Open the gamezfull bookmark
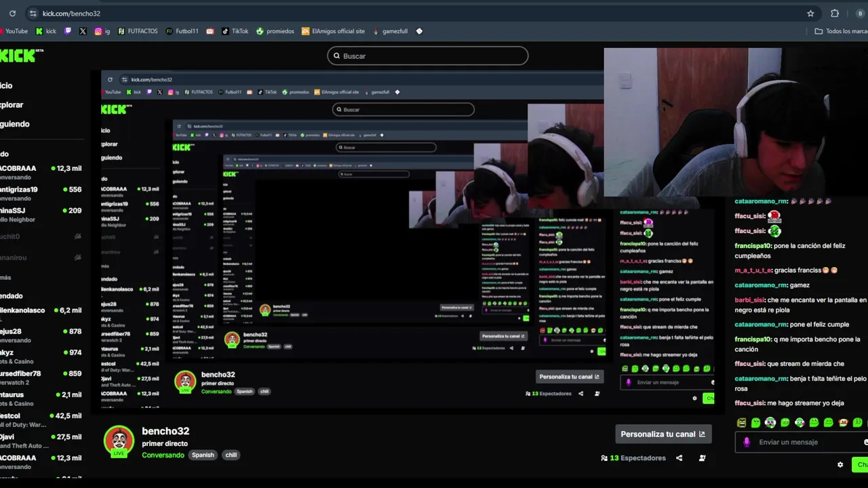The width and height of the screenshot is (868, 488). [x=390, y=31]
